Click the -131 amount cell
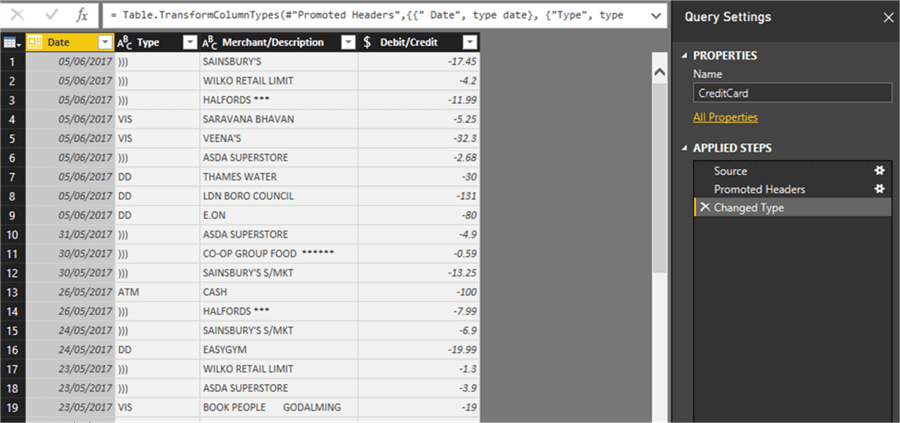The height and width of the screenshot is (423, 900). pyautogui.click(x=419, y=196)
